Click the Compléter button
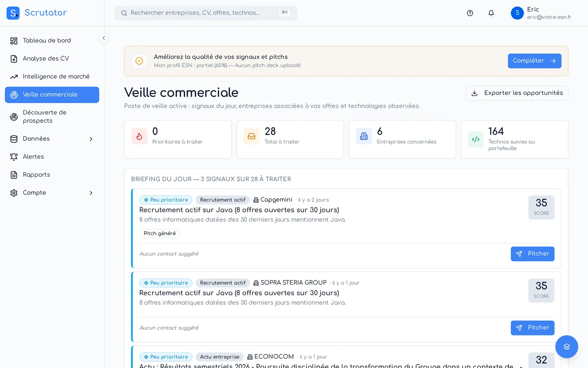Image resolution: width=588 pixels, height=368 pixels. 534,61
